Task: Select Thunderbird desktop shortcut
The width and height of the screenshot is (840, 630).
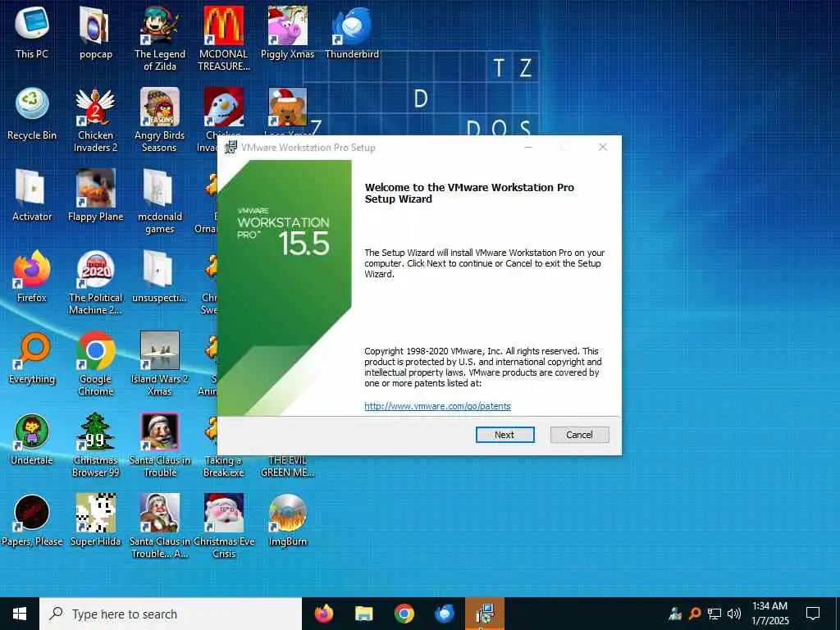Action: click(352, 32)
